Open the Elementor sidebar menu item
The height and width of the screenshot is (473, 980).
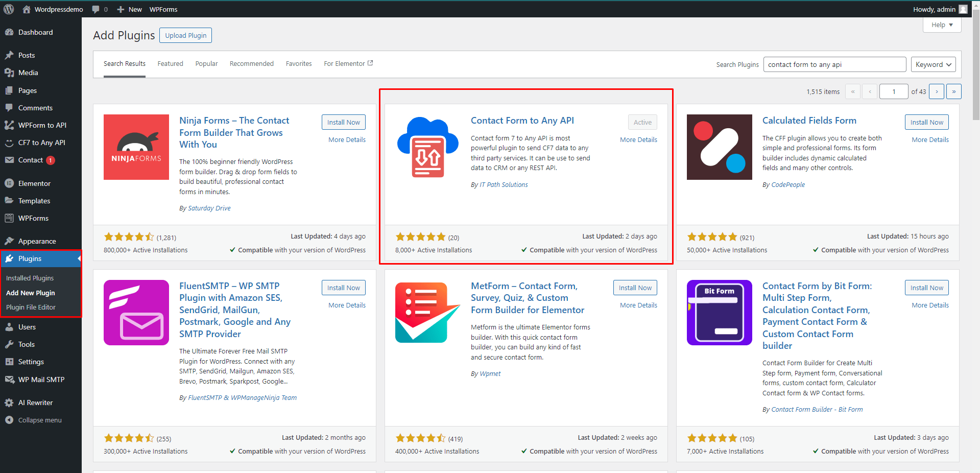click(x=34, y=183)
